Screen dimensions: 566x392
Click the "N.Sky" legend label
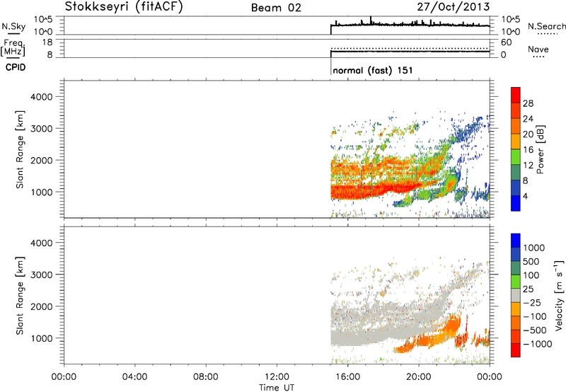pos(13,26)
